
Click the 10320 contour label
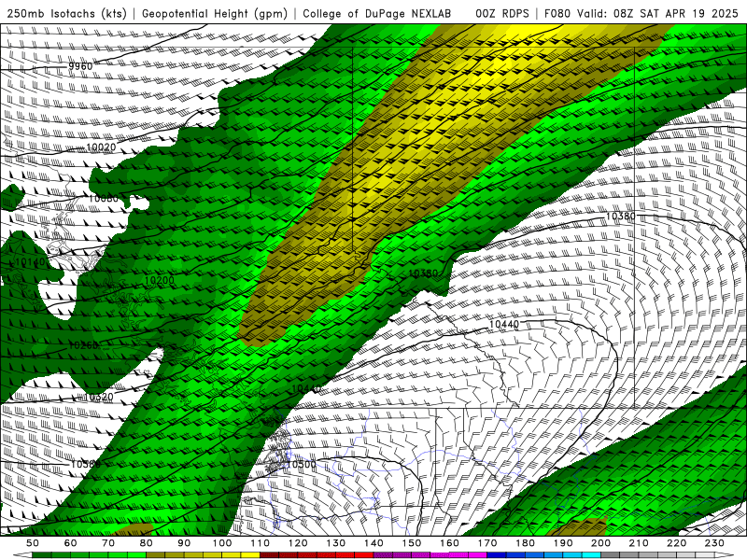coord(99,397)
